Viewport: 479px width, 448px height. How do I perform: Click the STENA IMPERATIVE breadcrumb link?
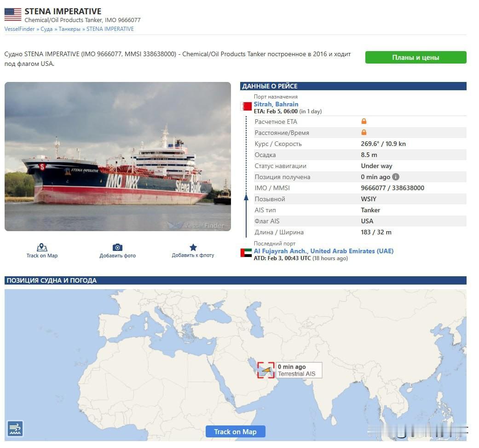click(x=110, y=29)
